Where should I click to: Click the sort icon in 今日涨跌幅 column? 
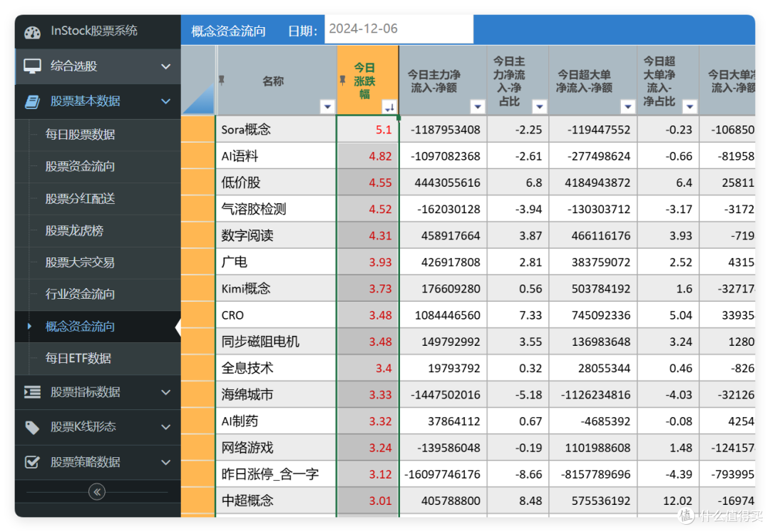[x=390, y=106]
